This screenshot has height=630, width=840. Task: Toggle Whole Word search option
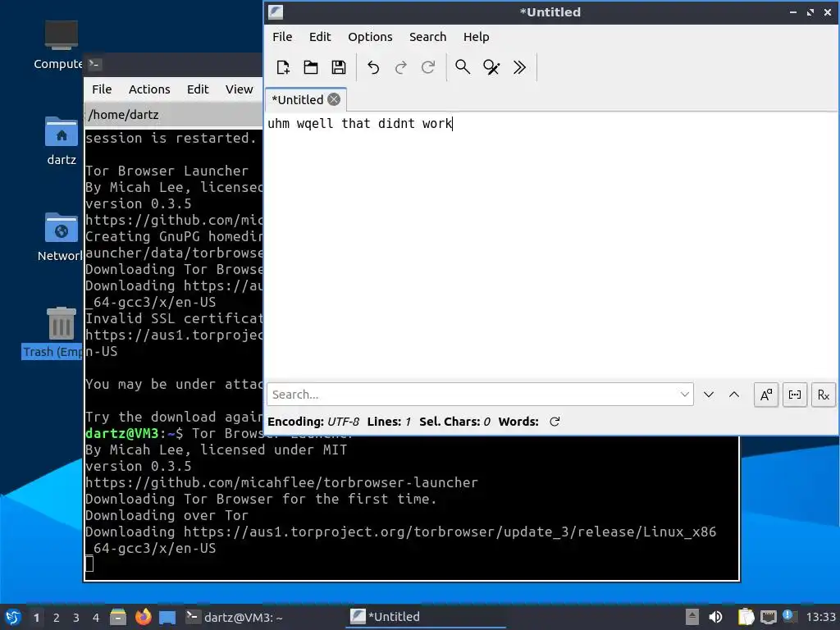[794, 395]
